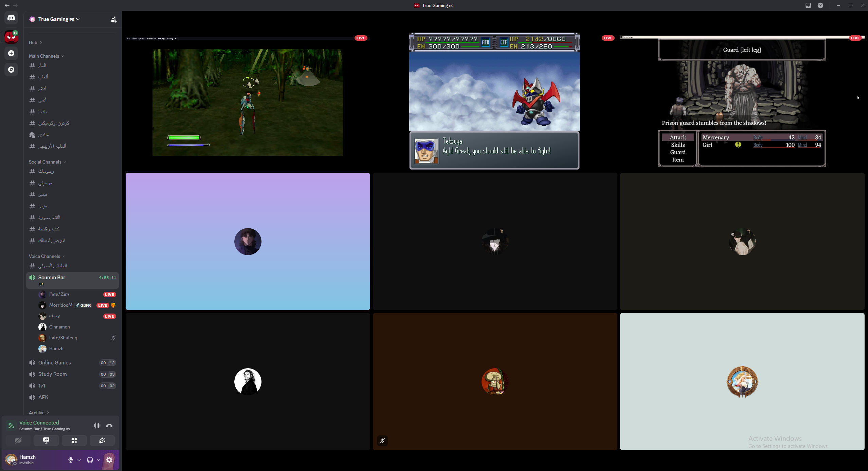Click Hamzh's avatar in the user panel
868x471 pixels.
11,460
